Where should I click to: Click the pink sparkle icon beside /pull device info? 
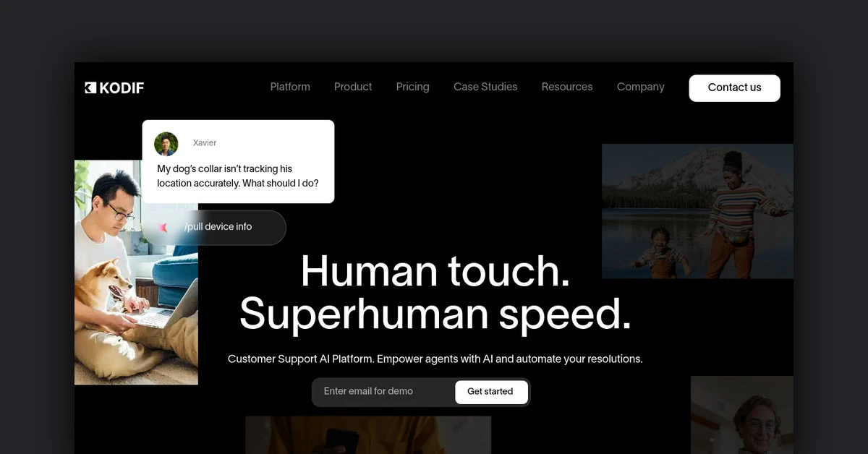click(163, 227)
